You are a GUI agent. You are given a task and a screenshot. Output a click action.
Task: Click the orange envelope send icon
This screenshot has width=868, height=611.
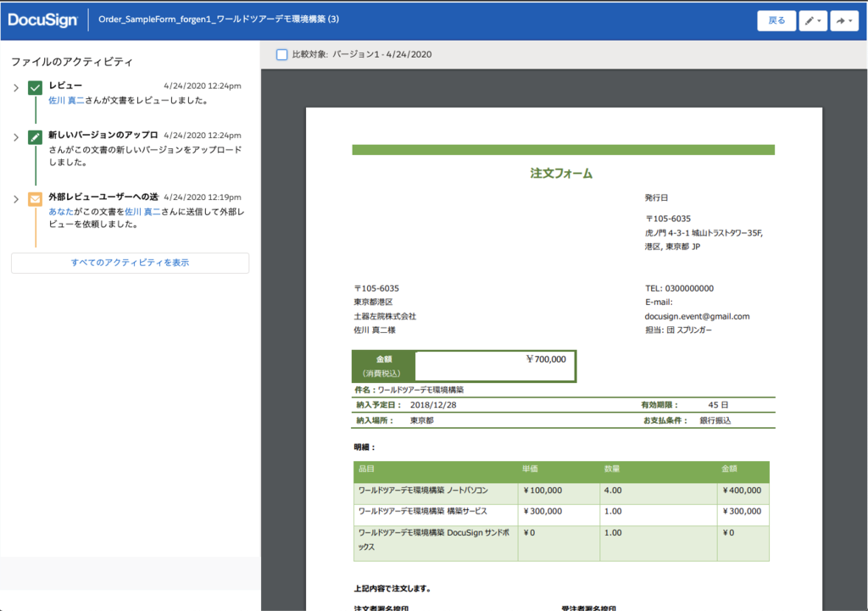tap(36, 199)
